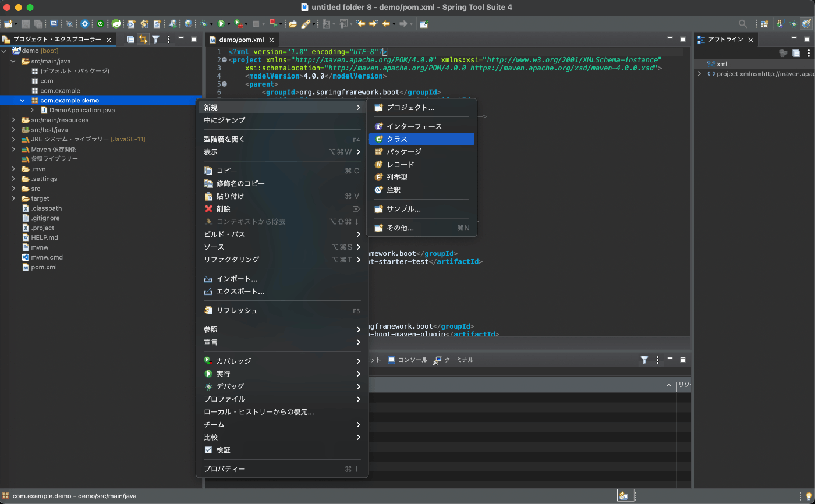
Task: Click the filter funnel icon in Project Explorer
Action: click(x=155, y=40)
